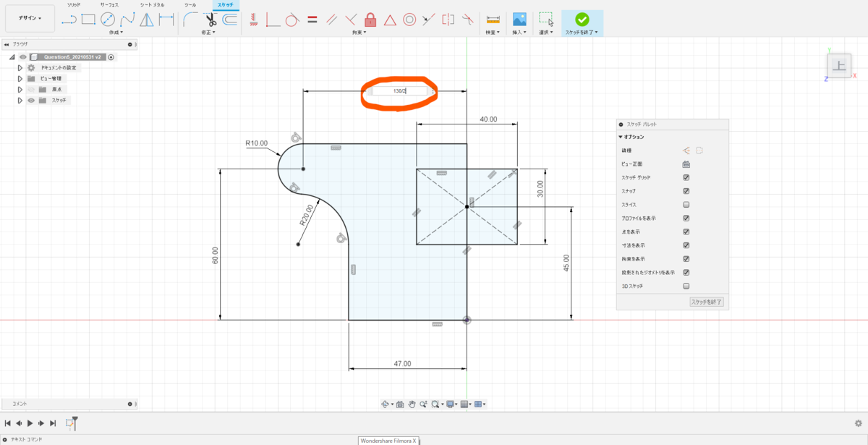Click the Orbit icon in navigation bar
This screenshot has width=868, height=445.
(x=386, y=404)
